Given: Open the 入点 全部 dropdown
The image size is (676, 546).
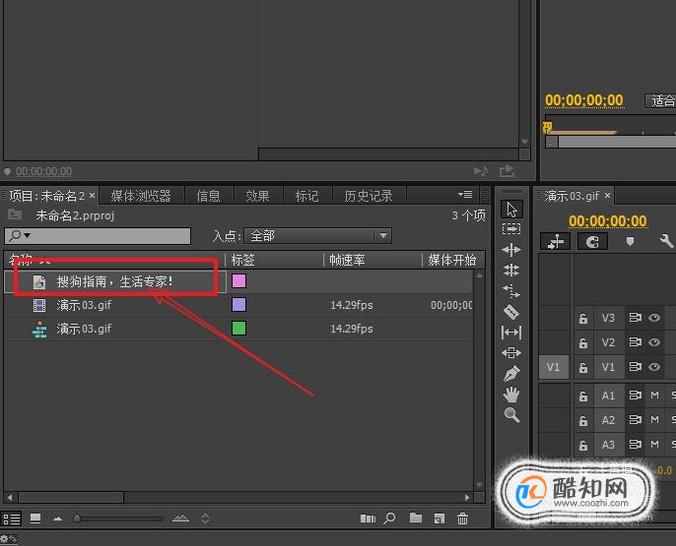Looking at the screenshot, I should click(x=318, y=236).
